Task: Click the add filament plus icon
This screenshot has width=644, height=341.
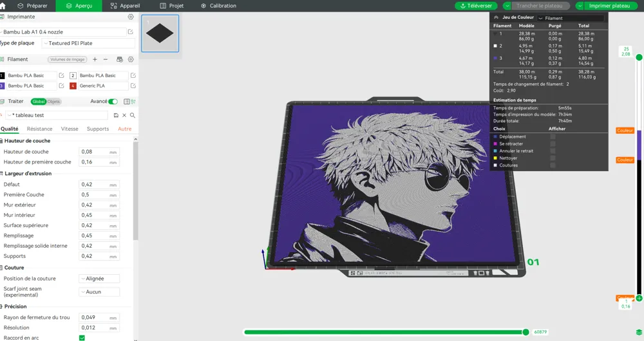Action: coord(95,59)
